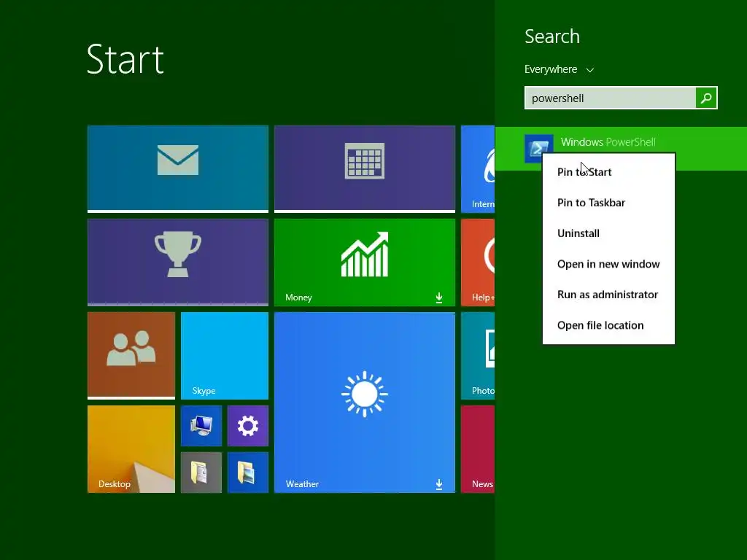
Task: Open the Photos tile
Action: click(x=478, y=355)
